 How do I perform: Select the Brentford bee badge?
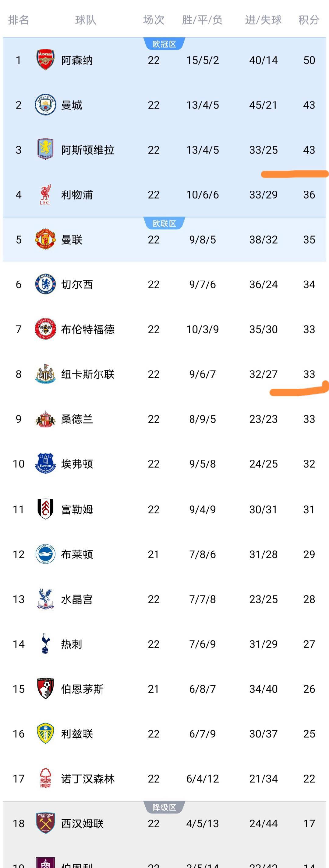coord(45,329)
